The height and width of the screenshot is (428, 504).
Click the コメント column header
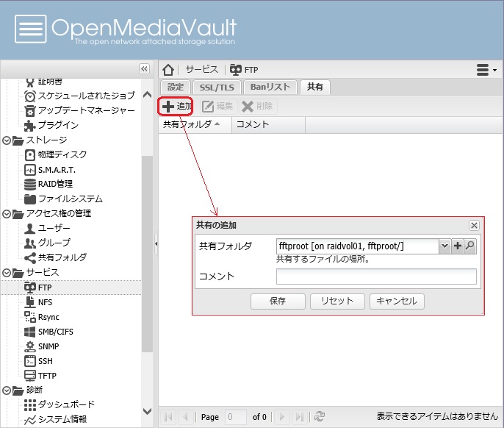click(268, 125)
